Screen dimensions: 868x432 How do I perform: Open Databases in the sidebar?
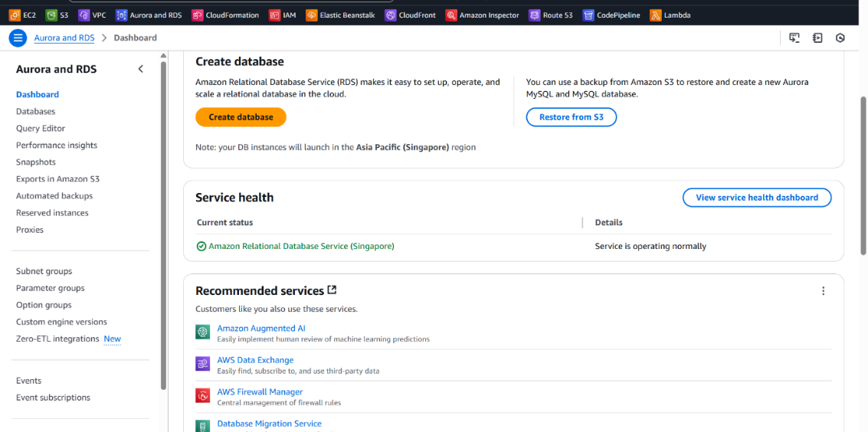35,111
